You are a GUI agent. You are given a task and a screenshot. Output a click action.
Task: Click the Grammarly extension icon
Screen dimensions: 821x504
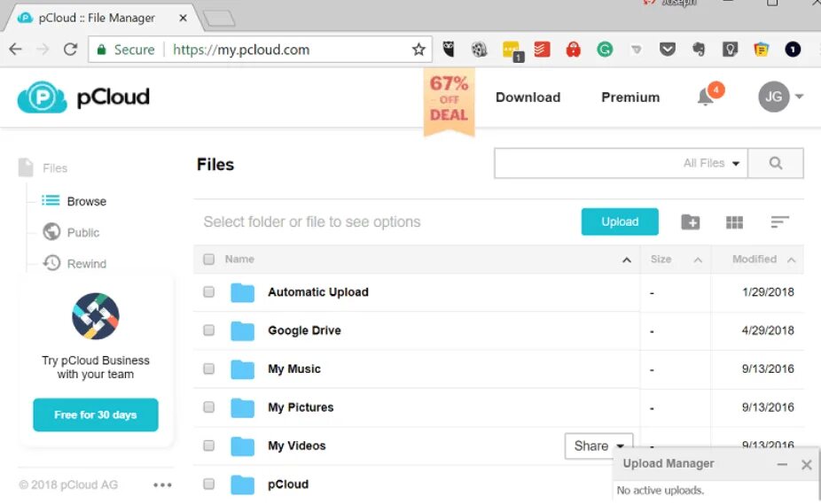[x=605, y=50]
